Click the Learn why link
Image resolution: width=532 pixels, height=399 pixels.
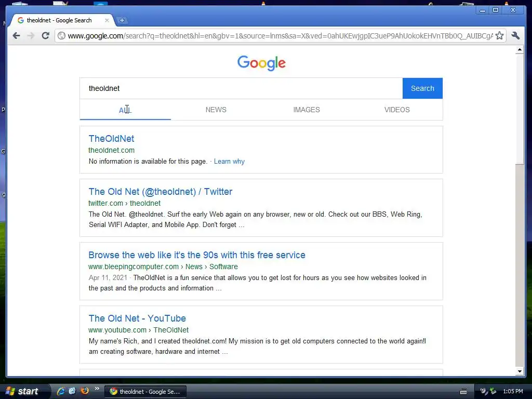coord(229,162)
